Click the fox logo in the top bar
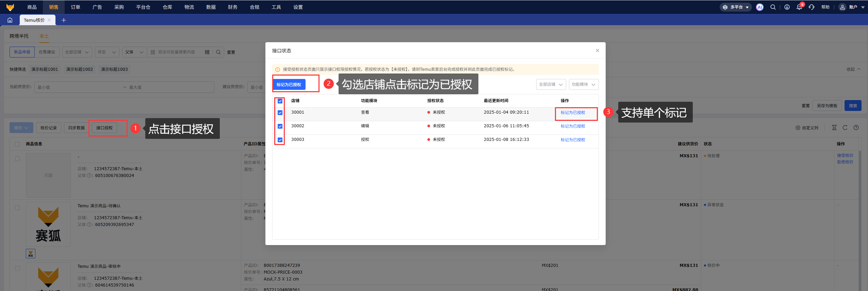Viewport: 868px width, 291px height. (10, 7)
